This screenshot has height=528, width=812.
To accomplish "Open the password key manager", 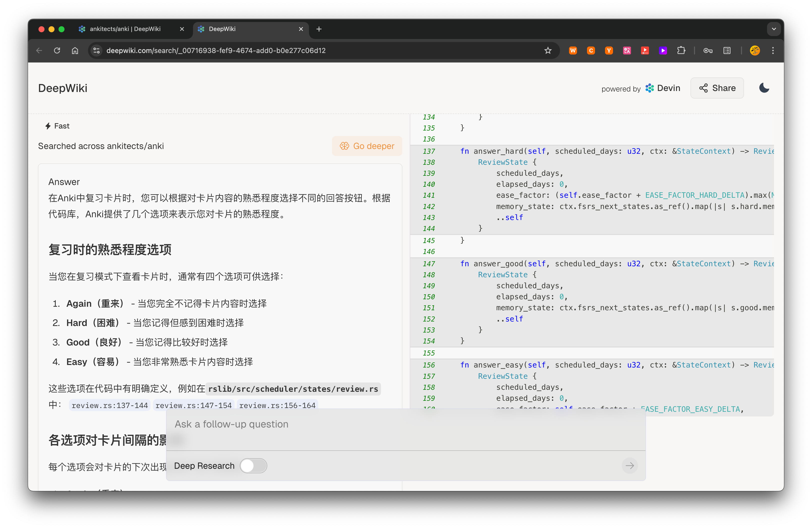I will pos(708,50).
